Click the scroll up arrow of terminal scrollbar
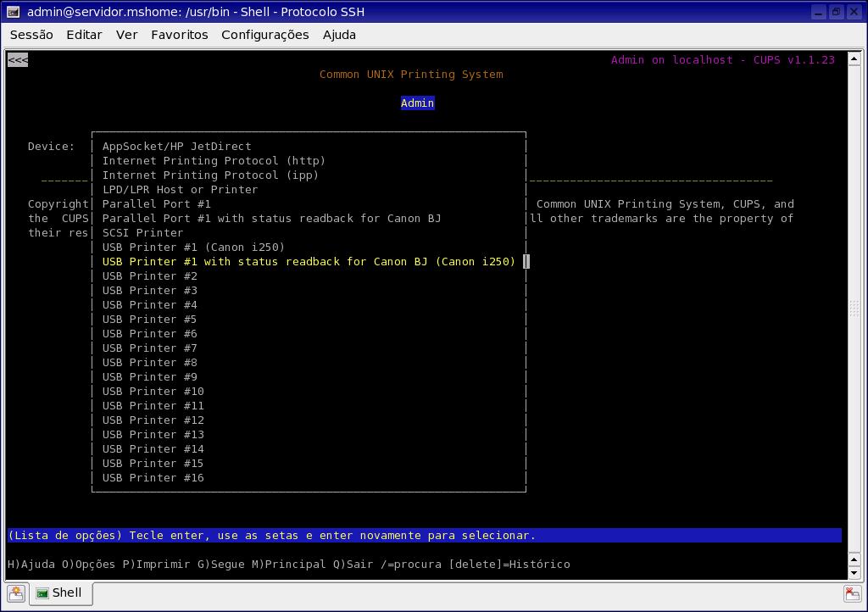This screenshot has width=868, height=612. click(854, 57)
